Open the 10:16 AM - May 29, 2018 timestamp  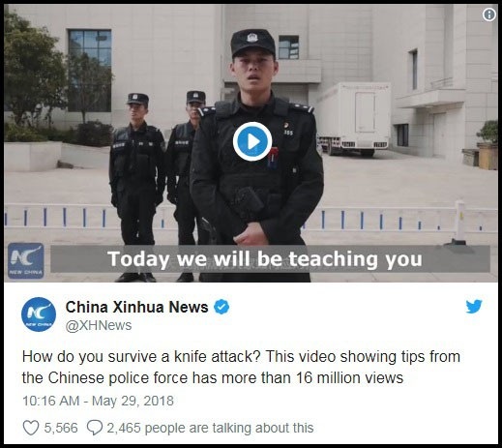[98, 401]
